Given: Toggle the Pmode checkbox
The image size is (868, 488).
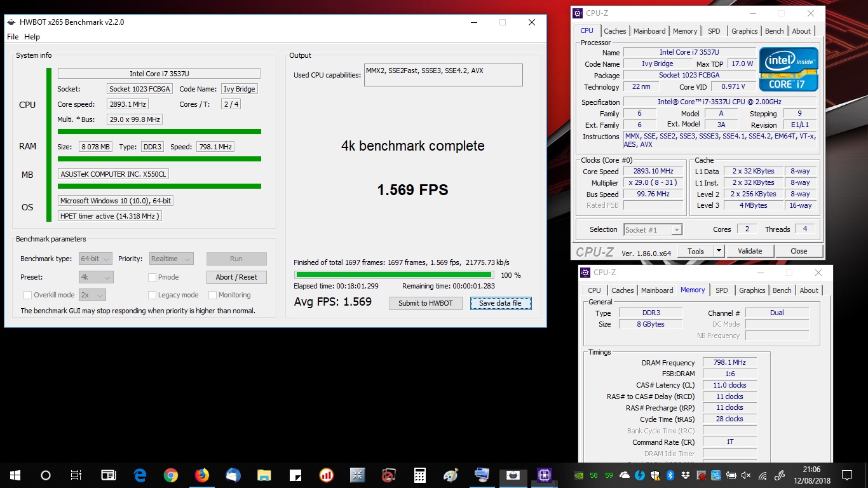Looking at the screenshot, I should point(152,277).
